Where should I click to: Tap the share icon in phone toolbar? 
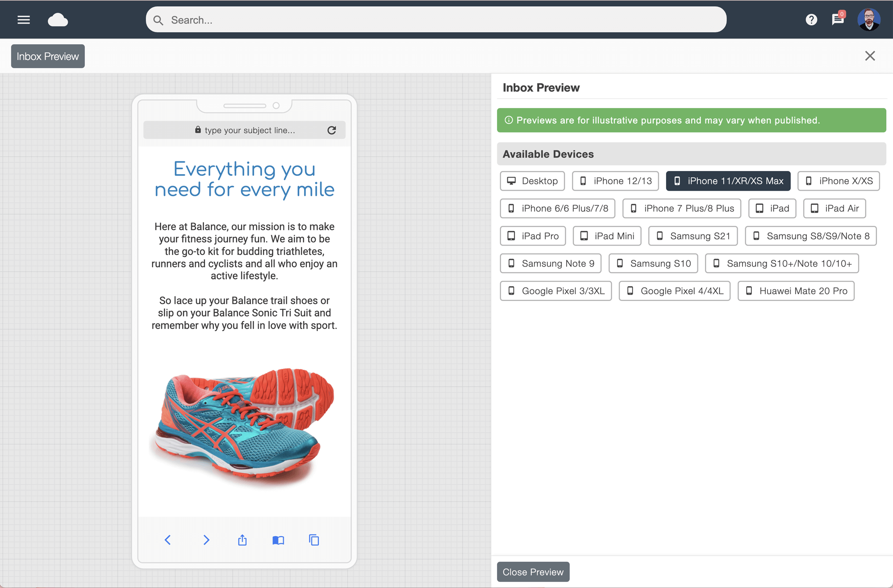[x=242, y=540]
